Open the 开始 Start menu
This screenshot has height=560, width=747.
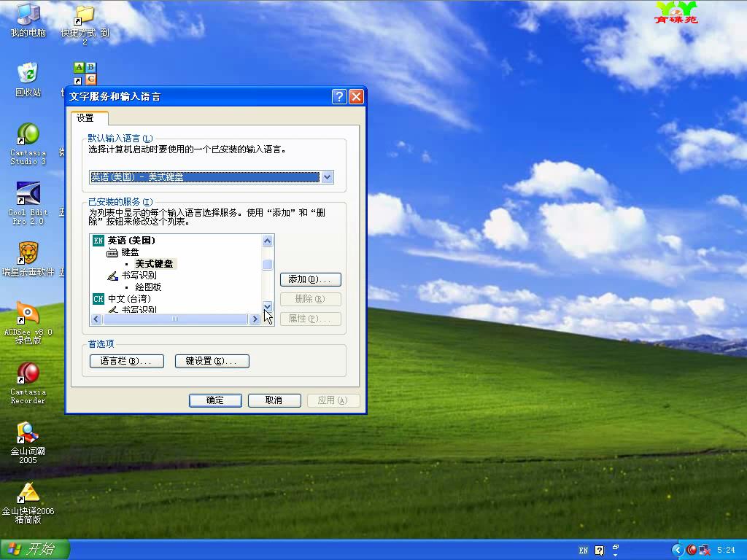(34, 550)
